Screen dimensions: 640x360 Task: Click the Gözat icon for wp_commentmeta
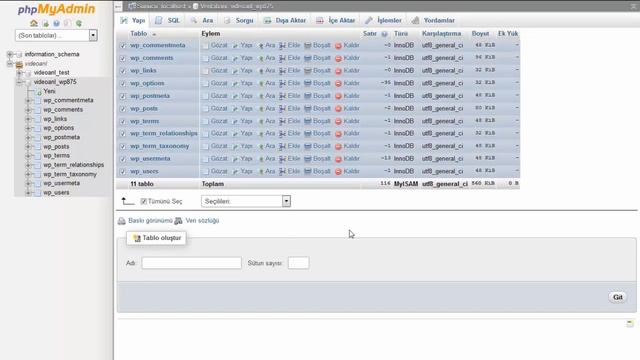(205, 46)
